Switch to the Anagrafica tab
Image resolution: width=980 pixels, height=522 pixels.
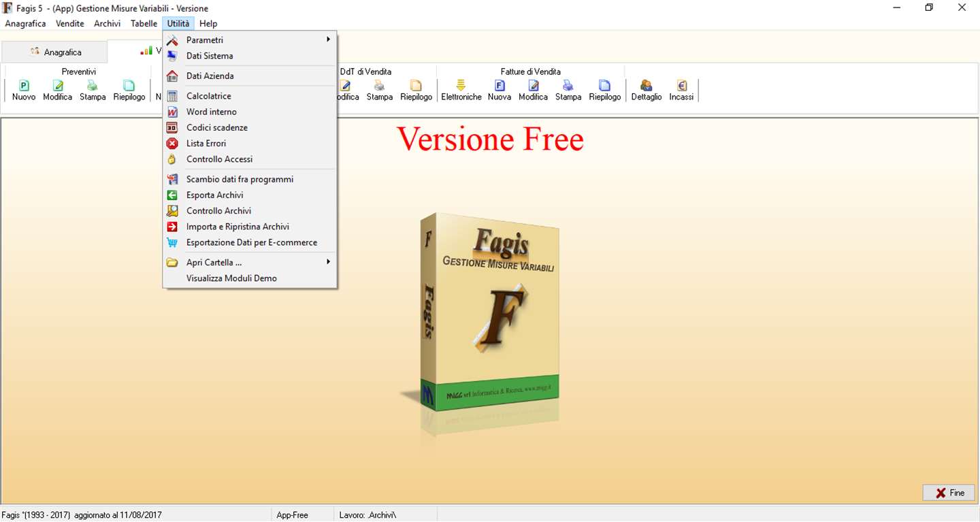[x=54, y=52]
